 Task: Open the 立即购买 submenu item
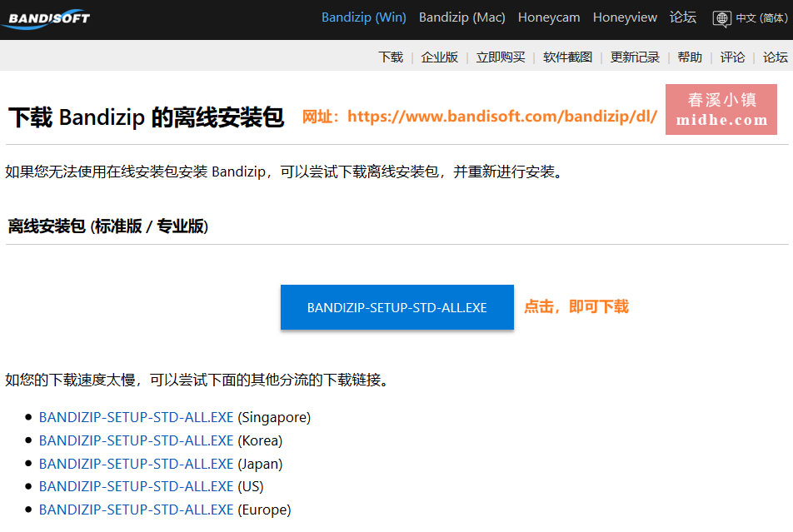(x=501, y=57)
